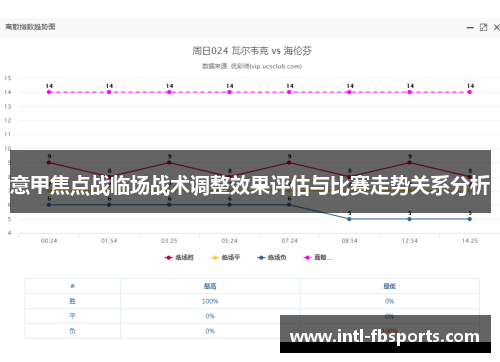Click the 0% highest cell in 平 row
Viewport: 500px width, 362px height.
(210, 316)
